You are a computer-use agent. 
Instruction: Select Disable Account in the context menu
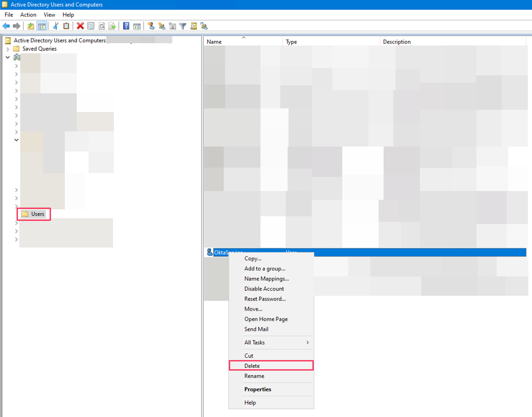coord(271,289)
